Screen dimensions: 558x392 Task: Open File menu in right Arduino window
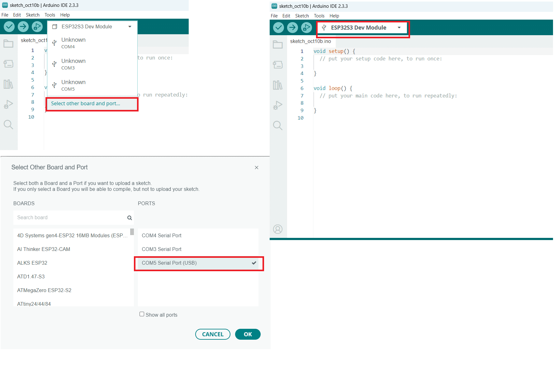click(x=274, y=16)
